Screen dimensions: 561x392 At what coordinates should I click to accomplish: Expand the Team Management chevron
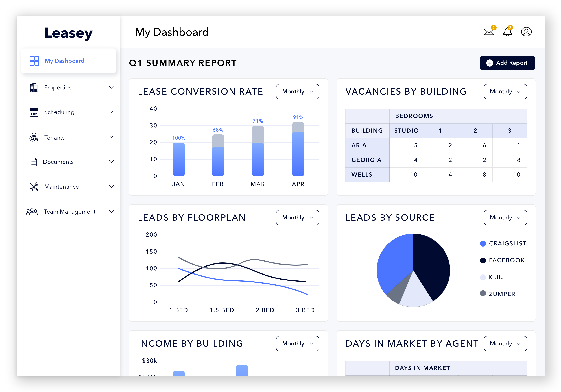tap(111, 212)
